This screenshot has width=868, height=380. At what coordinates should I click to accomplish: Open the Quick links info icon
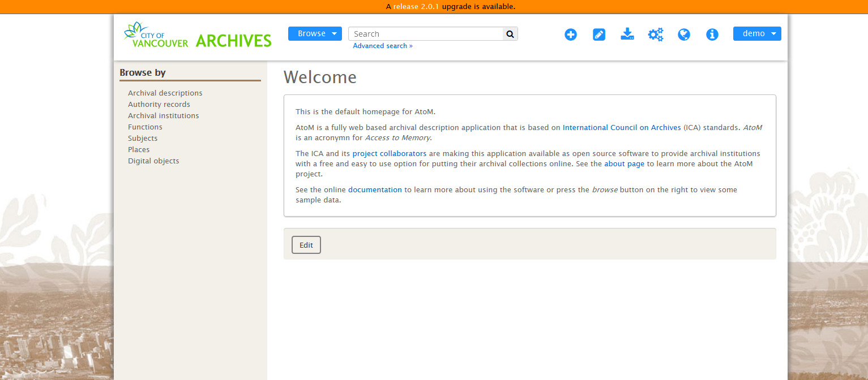[x=712, y=34]
